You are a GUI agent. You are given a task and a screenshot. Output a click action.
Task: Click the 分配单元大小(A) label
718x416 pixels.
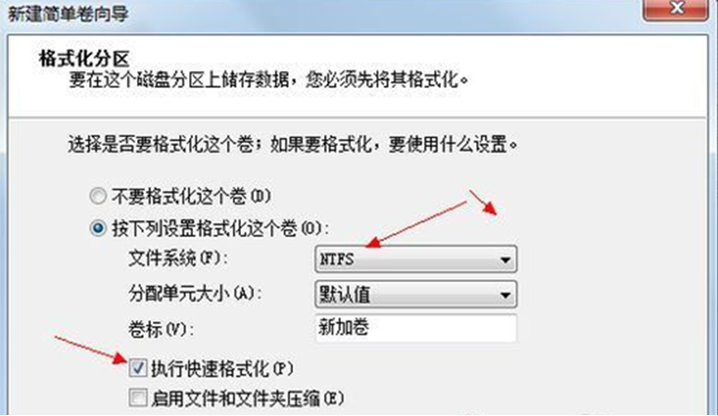[195, 294]
